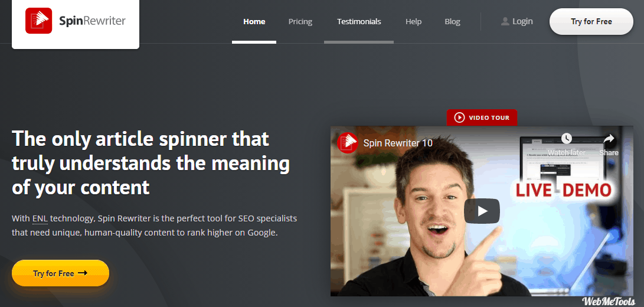
Task: Click the Watch later clock icon
Action: click(566, 139)
